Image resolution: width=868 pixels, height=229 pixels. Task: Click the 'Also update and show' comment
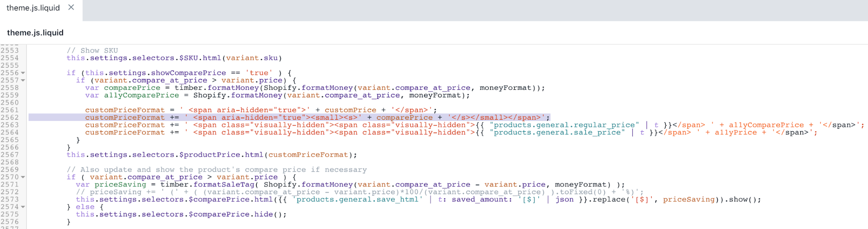click(x=217, y=170)
